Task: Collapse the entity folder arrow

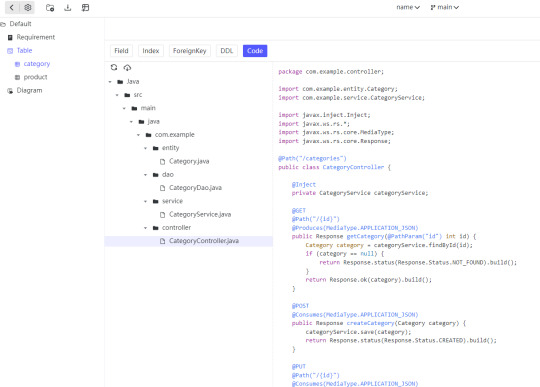Action: click(145, 148)
